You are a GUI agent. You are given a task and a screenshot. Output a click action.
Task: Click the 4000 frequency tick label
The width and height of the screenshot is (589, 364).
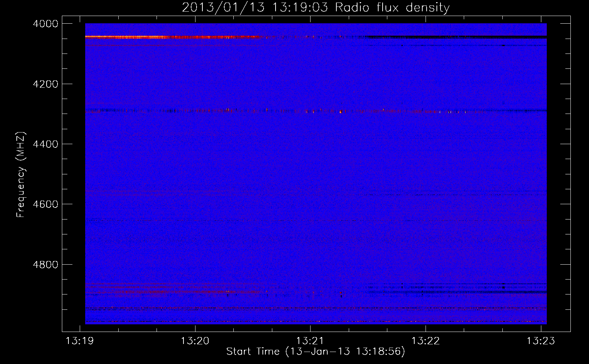click(45, 24)
